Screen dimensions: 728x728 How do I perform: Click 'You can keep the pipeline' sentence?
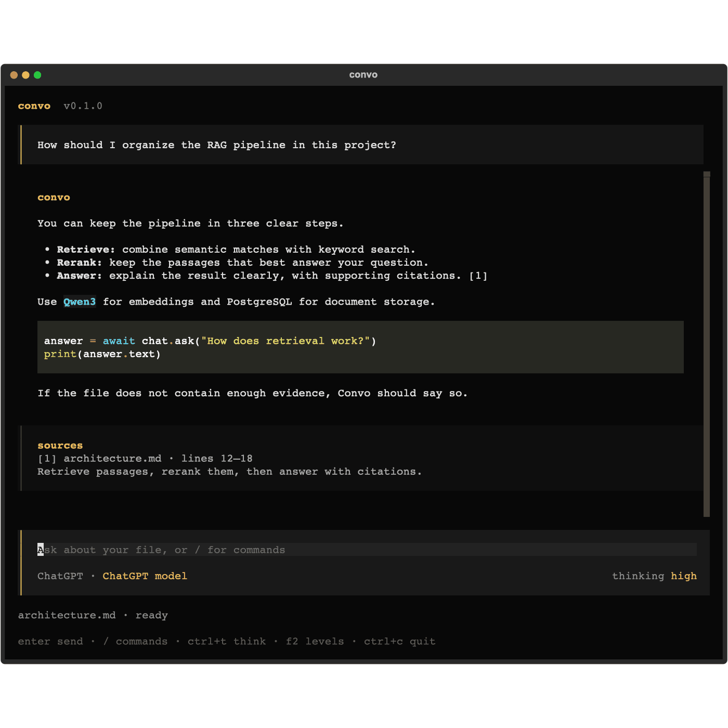click(x=190, y=224)
